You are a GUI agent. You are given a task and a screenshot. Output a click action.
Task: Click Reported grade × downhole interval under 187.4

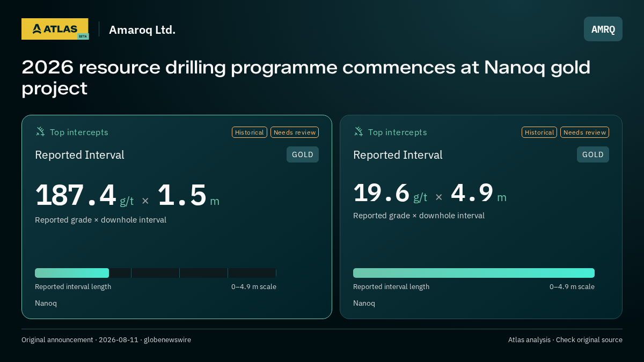tap(100, 220)
